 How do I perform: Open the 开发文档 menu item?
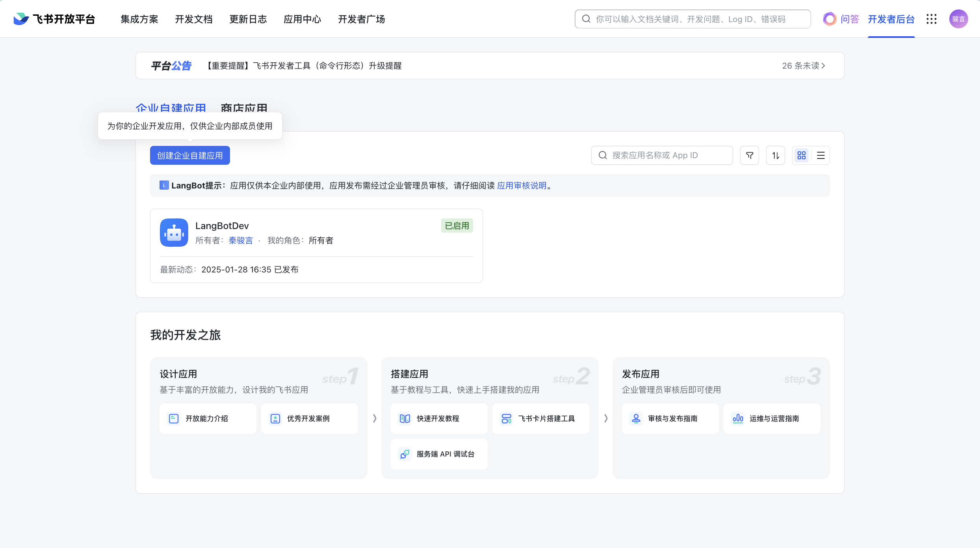coord(194,19)
